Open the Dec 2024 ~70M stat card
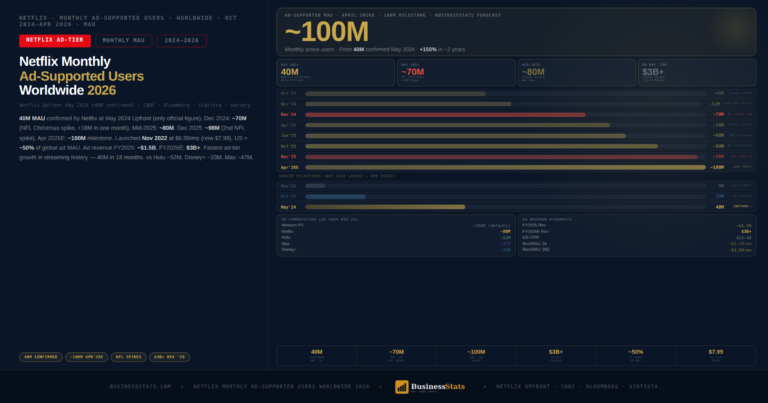 tap(456, 72)
